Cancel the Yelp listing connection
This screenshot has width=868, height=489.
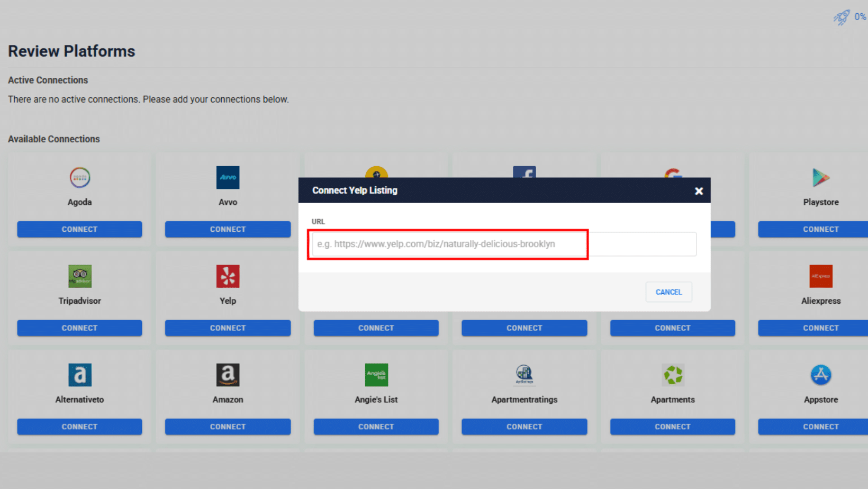coord(668,292)
